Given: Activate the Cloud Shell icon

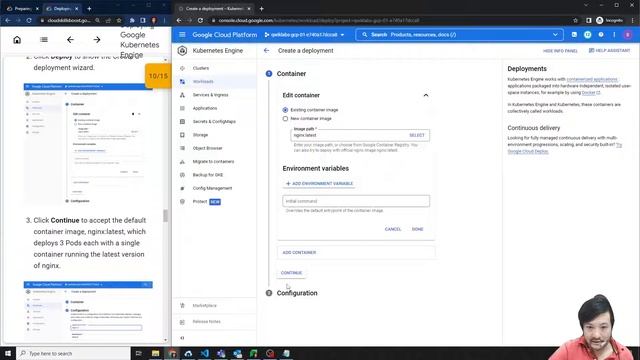Looking at the screenshot, I should pos(574,35).
